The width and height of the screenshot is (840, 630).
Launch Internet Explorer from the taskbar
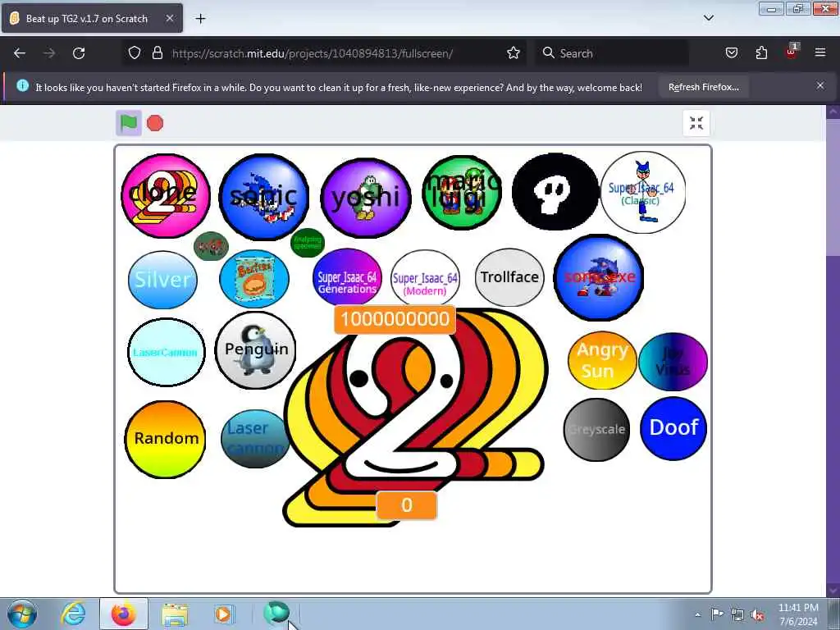coord(73,614)
